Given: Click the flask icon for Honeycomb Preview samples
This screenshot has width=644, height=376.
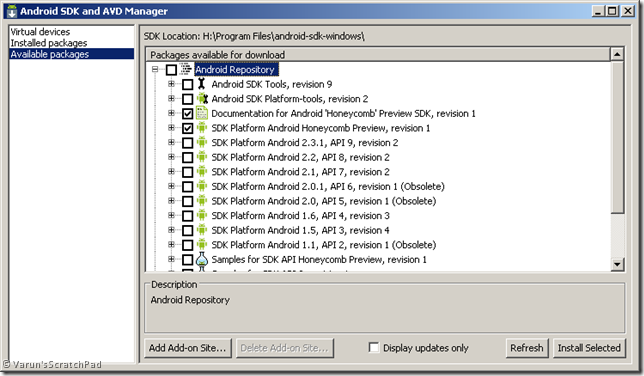Looking at the screenshot, I should 202,259.
